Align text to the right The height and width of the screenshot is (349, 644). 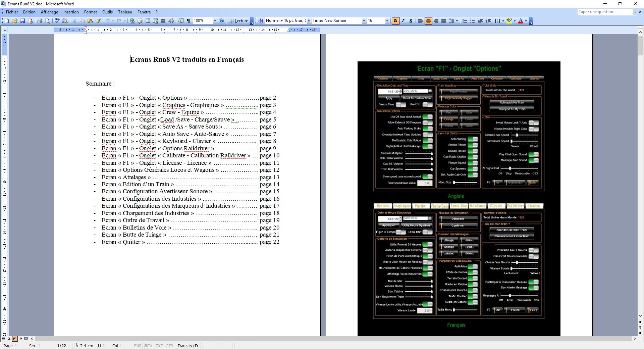click(436, 21)
